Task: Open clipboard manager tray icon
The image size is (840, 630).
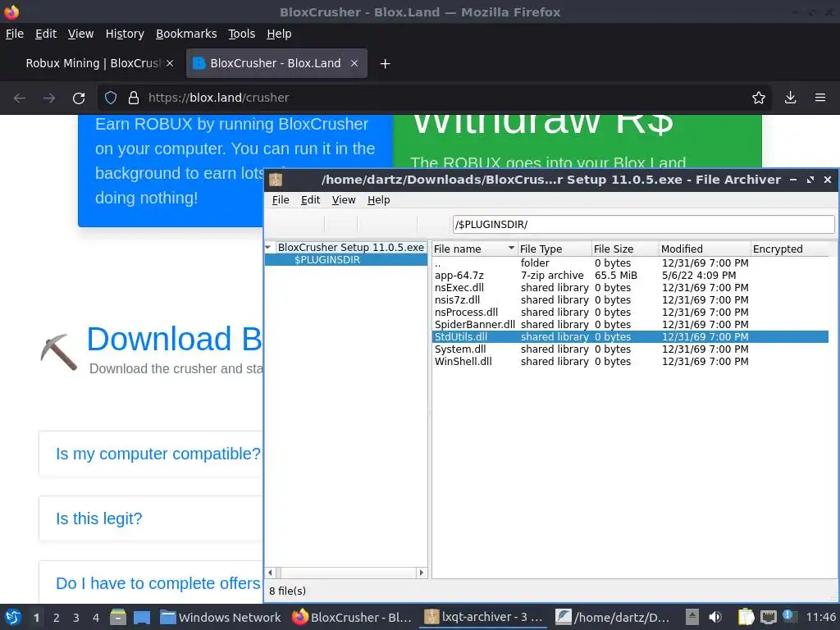Action: [x=745, y=617]
